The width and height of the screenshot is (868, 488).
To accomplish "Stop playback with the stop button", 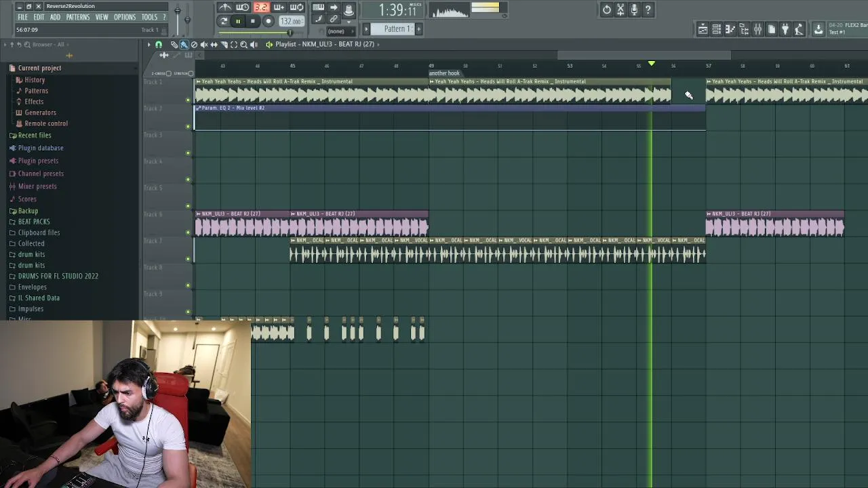I will click(x=252, y=21).
